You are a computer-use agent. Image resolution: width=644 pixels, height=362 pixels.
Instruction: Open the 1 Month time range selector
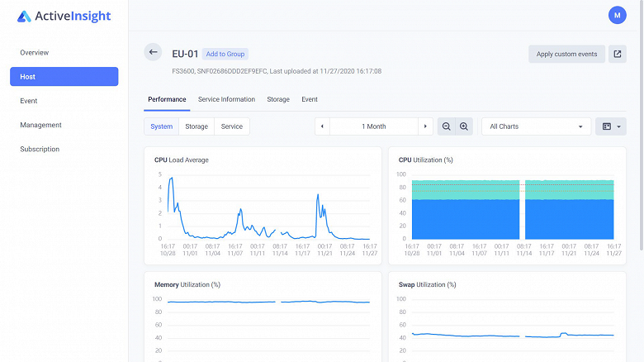pyautogui.click(x=374, y=126)
